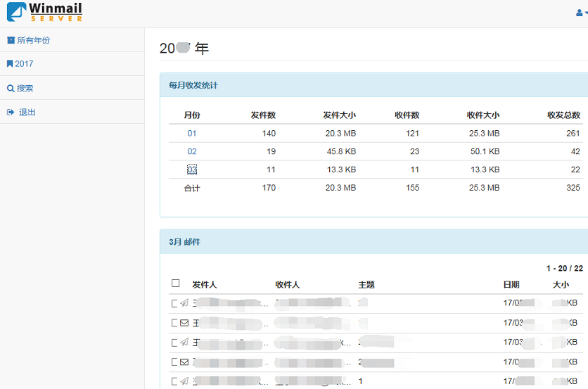Select 2017 in the sidebar
Image resolution: width=588 pixels, height=389 pixels.
tap(24, 64)
